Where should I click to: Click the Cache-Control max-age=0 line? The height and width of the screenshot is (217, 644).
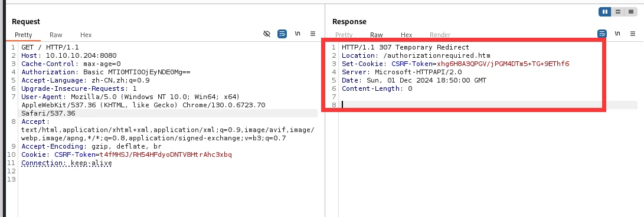(71, 64)
